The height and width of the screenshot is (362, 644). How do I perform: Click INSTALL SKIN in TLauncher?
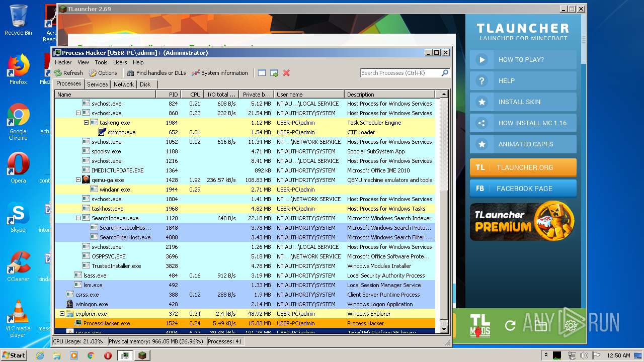pyautogui.click(x=523, y=102)
